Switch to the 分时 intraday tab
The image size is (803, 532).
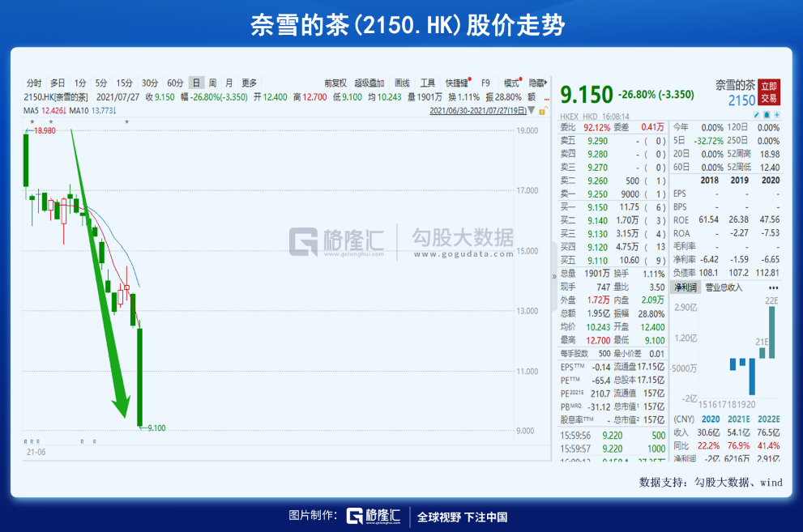pos(34,83)
